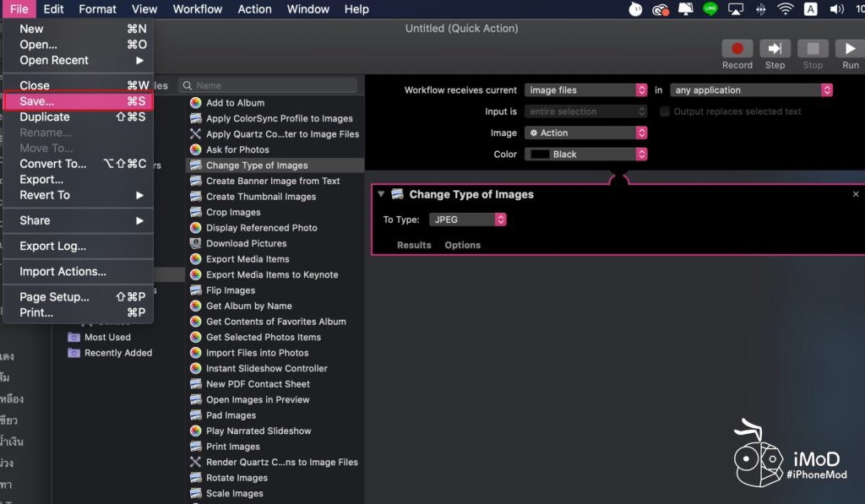865x504 pixels.
Task: Enable Output replaces selected text checkbox
Action: [665, 111]
